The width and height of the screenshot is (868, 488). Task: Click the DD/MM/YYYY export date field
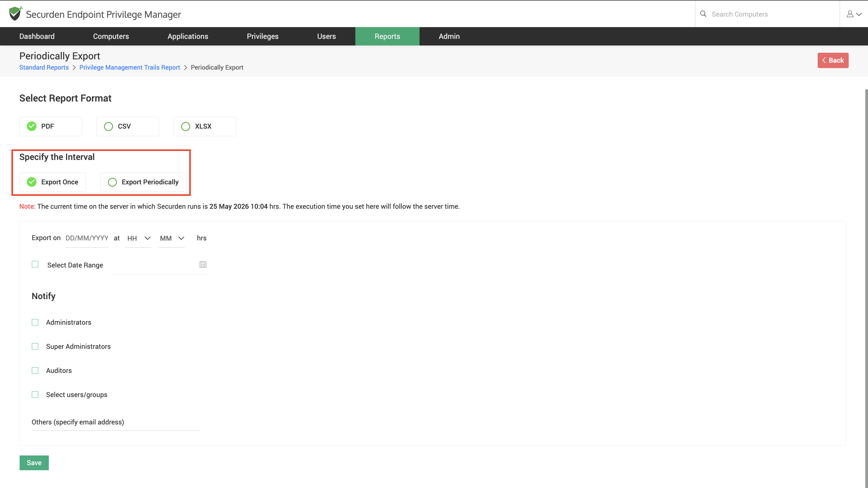87,239
